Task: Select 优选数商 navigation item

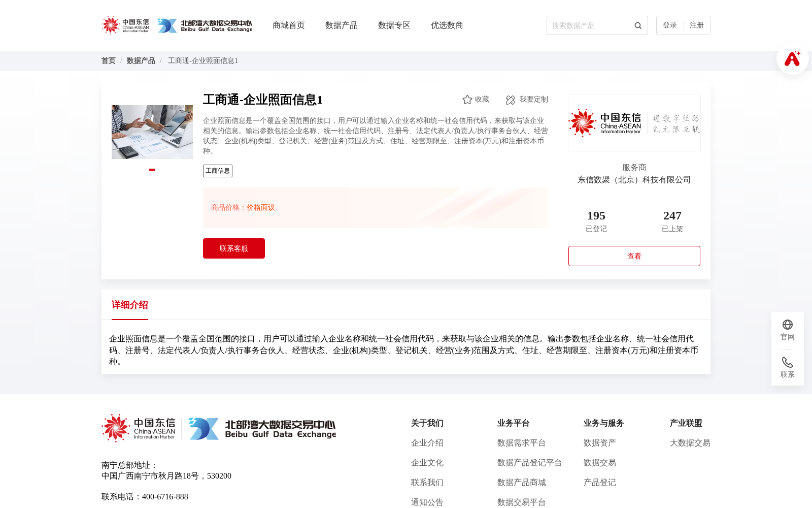Action: pyautogui.click(x=447, y=25)
